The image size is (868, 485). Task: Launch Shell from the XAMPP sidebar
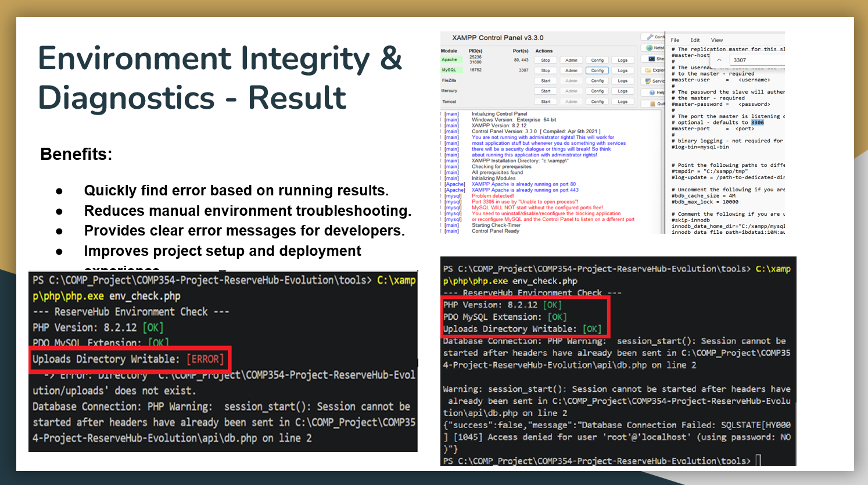tap(654, 59)
